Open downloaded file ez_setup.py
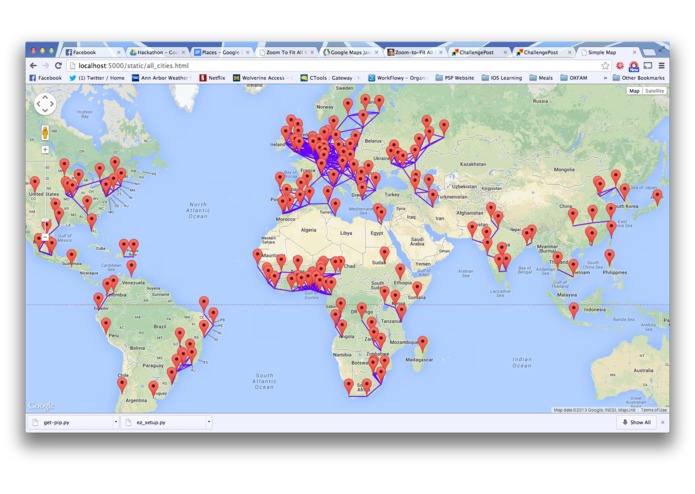 (164, 423)
